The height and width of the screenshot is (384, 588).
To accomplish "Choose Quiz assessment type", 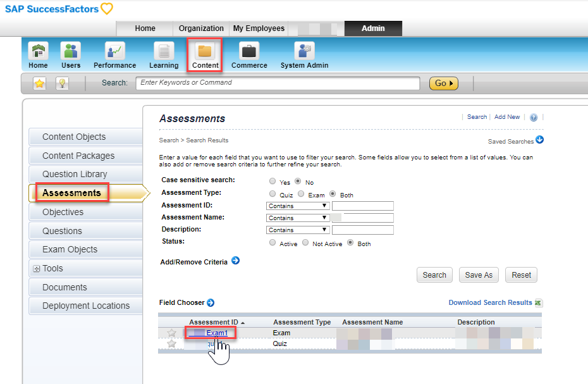I will [273, 194].
